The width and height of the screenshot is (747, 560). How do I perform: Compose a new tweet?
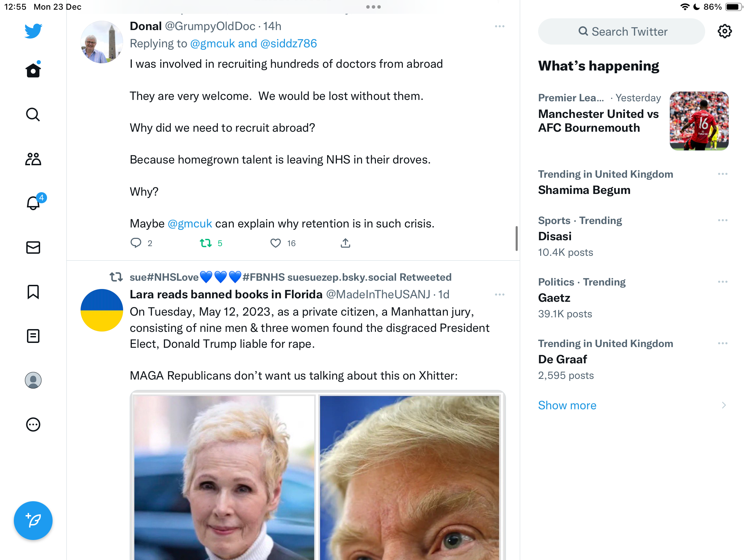point(33,520)
